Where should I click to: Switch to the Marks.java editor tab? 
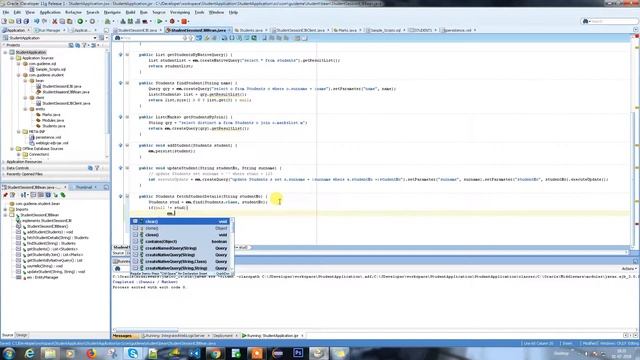[348, 30]
